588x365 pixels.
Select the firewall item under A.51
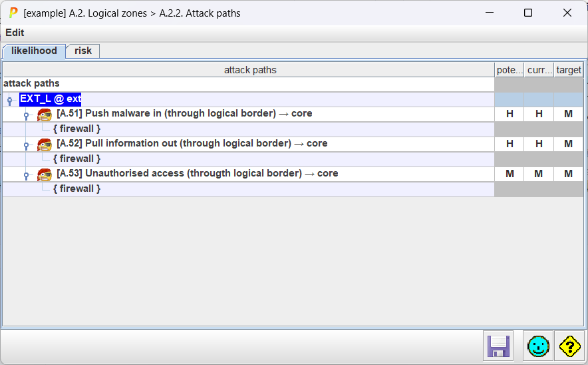point(76,129)
